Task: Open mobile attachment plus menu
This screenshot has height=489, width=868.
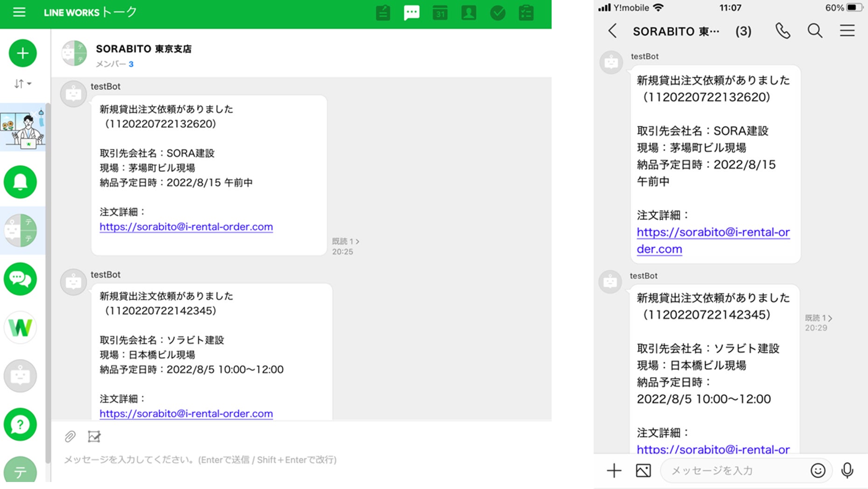Action: pos(614,471)
